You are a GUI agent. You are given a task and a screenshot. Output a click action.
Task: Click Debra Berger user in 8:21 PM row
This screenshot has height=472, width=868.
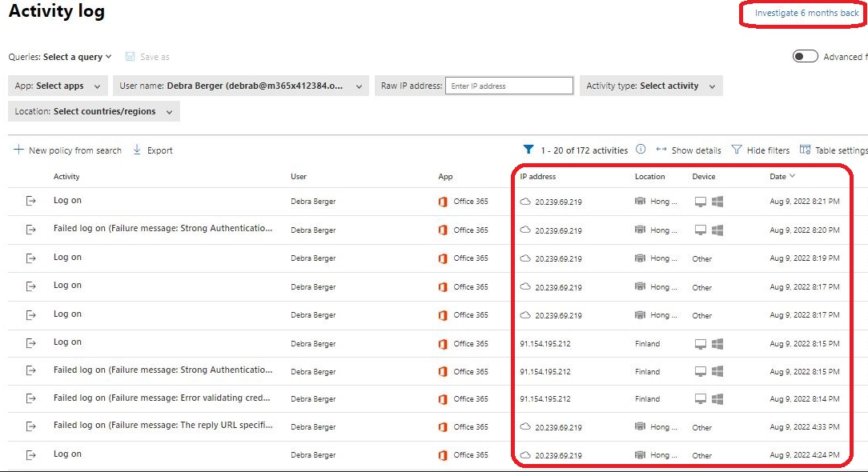[x=313, y=202]
